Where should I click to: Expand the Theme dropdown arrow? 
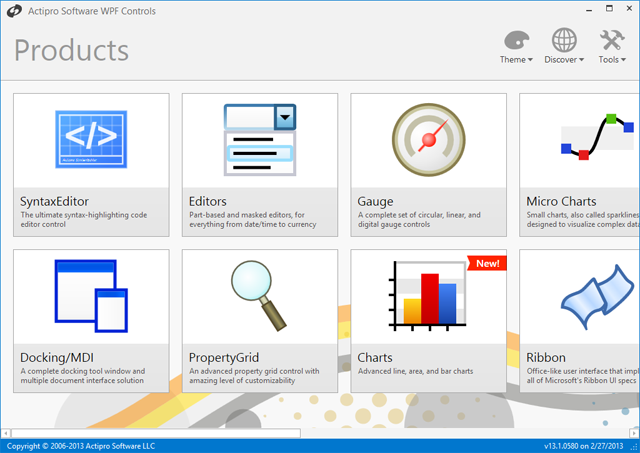(x=530, y=60)
